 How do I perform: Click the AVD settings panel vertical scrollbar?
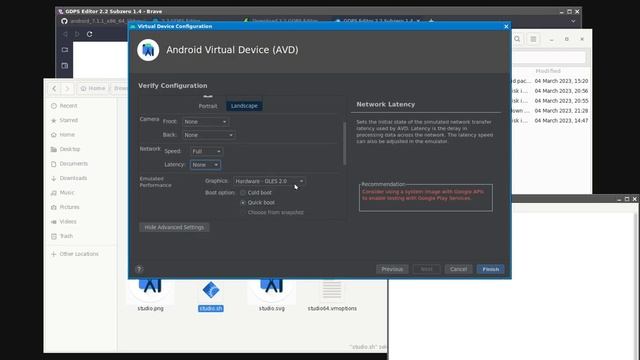345,143
